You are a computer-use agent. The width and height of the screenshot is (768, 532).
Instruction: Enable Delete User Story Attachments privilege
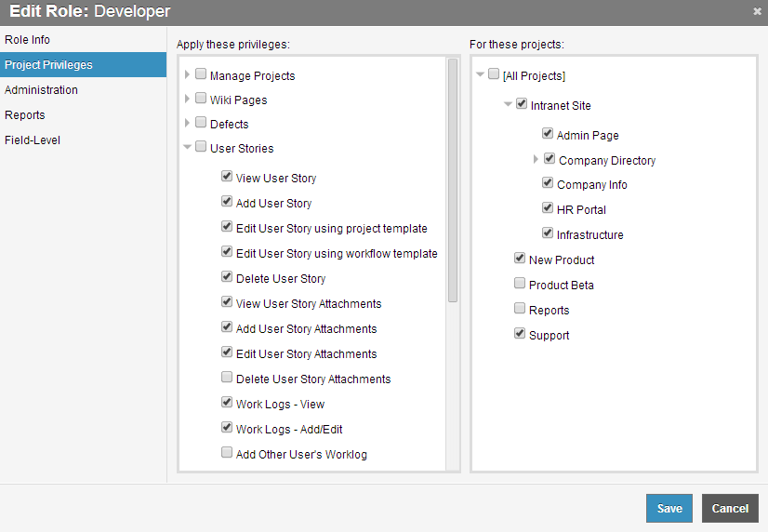coord(226,377)
